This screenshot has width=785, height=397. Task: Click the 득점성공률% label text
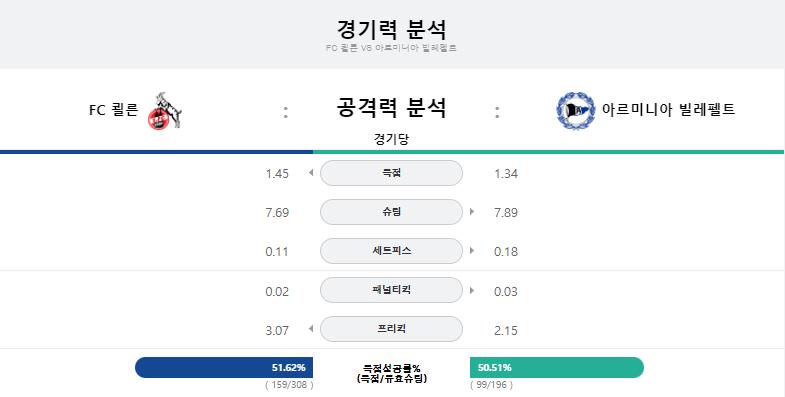[391, 369]
